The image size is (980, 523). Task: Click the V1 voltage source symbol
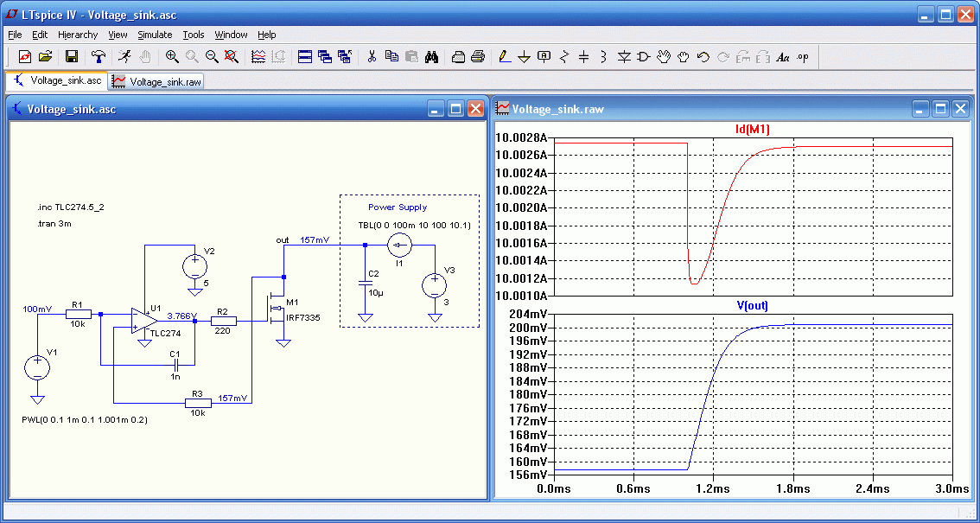[x=37, y=367]
